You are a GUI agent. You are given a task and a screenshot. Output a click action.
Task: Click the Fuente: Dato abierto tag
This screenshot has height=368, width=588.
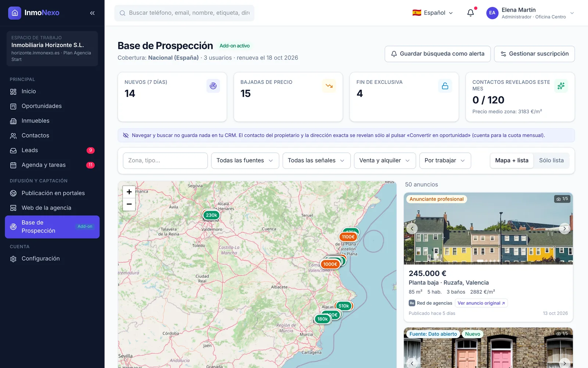click(x=433, y=334)
